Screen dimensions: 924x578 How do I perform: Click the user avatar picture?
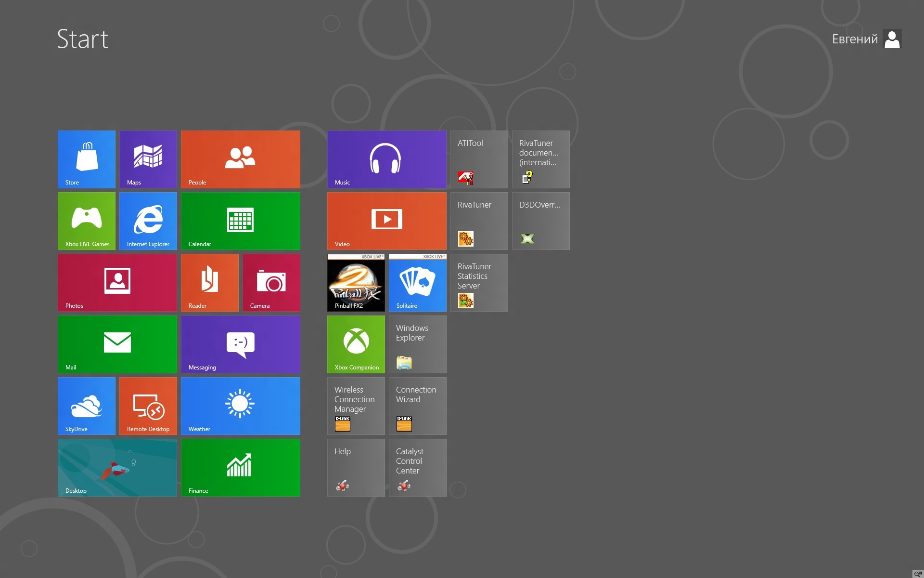coord(892,39)
